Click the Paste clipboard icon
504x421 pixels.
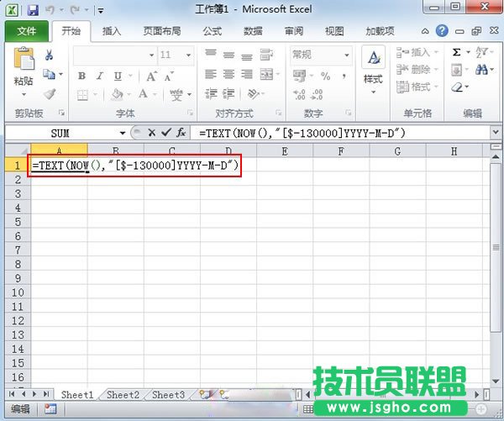click(x=24, y=59)
